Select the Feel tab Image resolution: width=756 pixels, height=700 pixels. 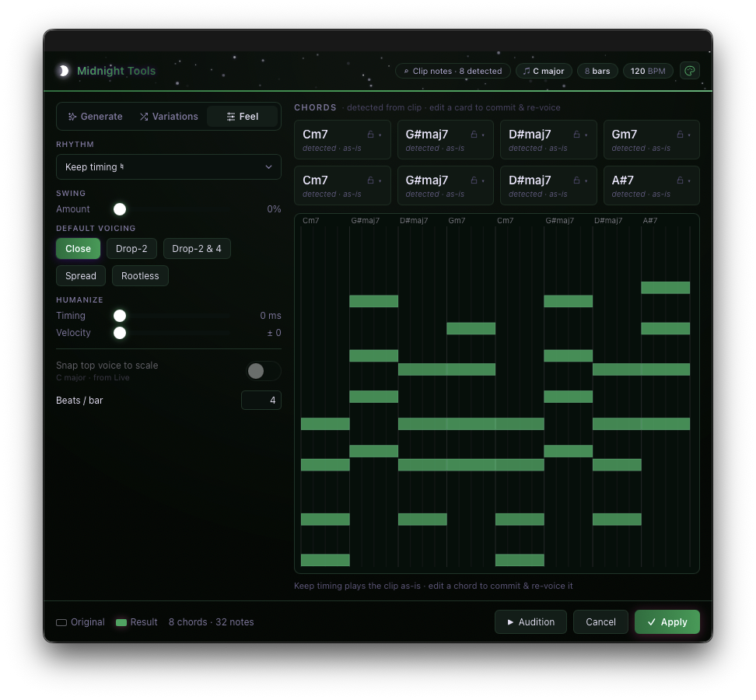point(243,117)
